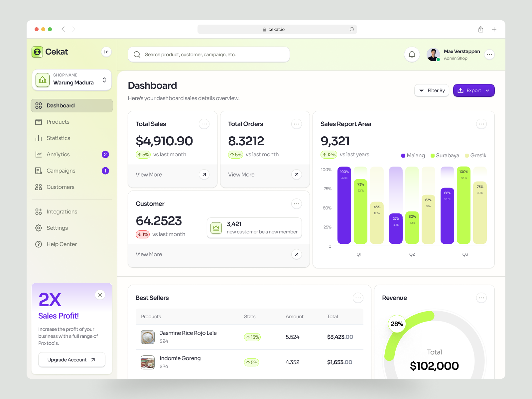Expand the Warung Madura shop selector
This screenshot has width=532, height=399.
(104, 80)
